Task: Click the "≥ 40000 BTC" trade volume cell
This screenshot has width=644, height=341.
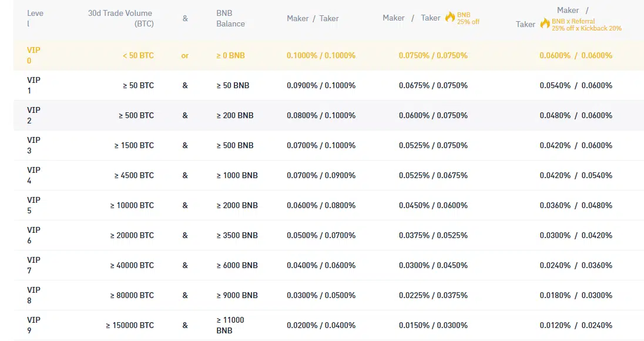Action: [x=132, y=265]
